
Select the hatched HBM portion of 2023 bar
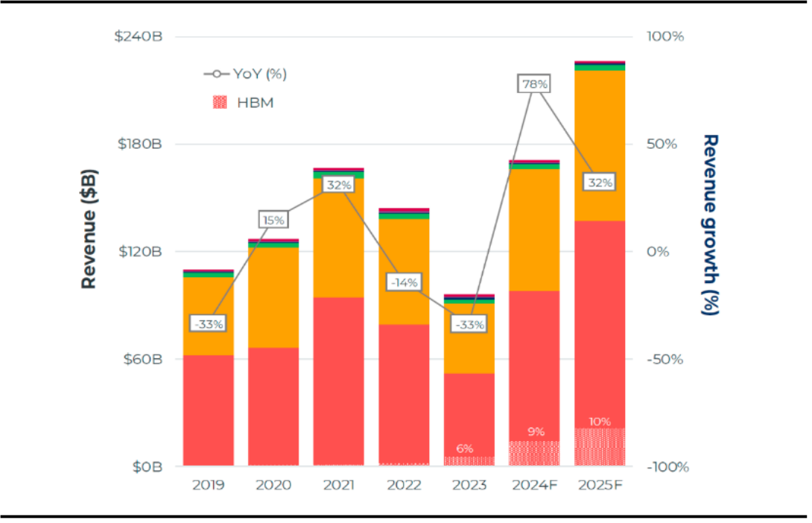[469, 461]
